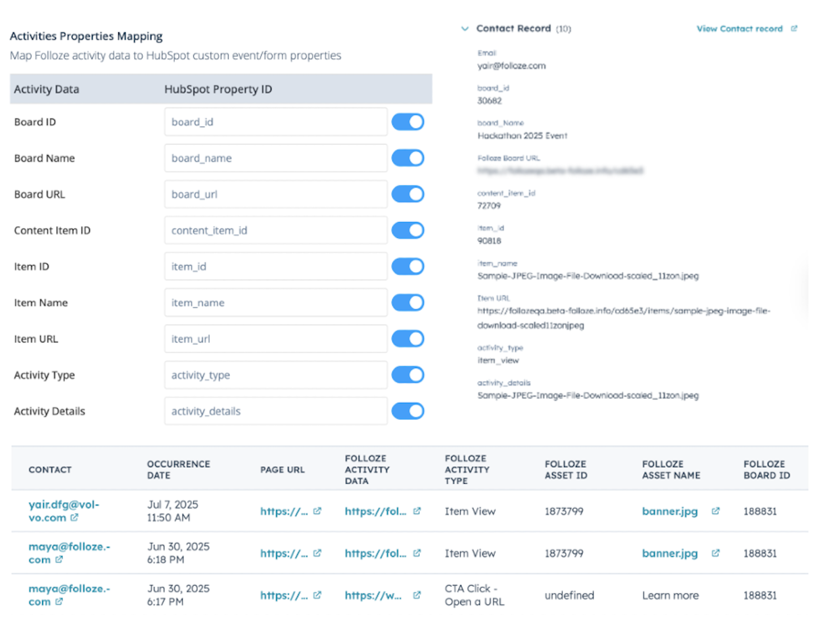This screenshot has height=627, width=840.
Task: Collapse the Contact Record section chevron
Action: tap(465, 29)
